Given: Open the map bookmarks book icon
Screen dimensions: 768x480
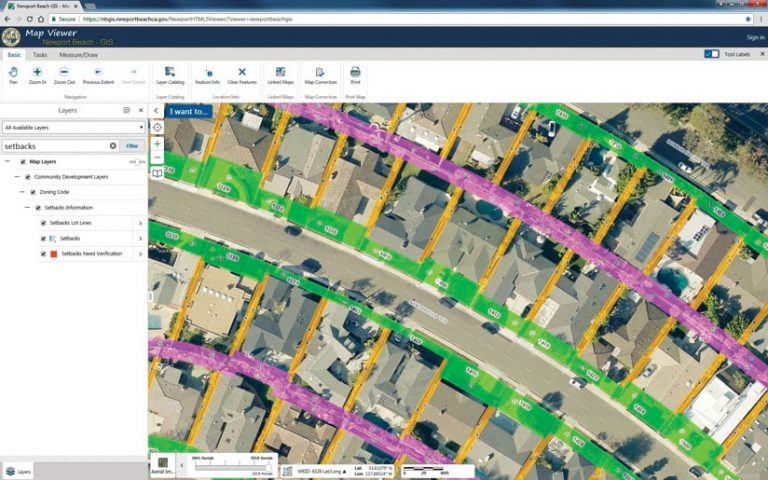Looking at the screenshot, I should coord(157,173).
